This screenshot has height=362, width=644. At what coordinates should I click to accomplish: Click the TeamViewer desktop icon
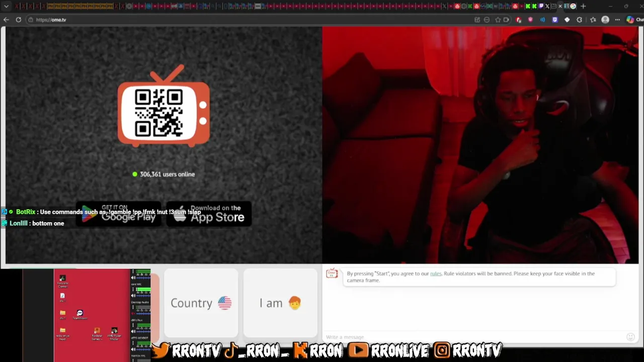click(x=80, y=315)
